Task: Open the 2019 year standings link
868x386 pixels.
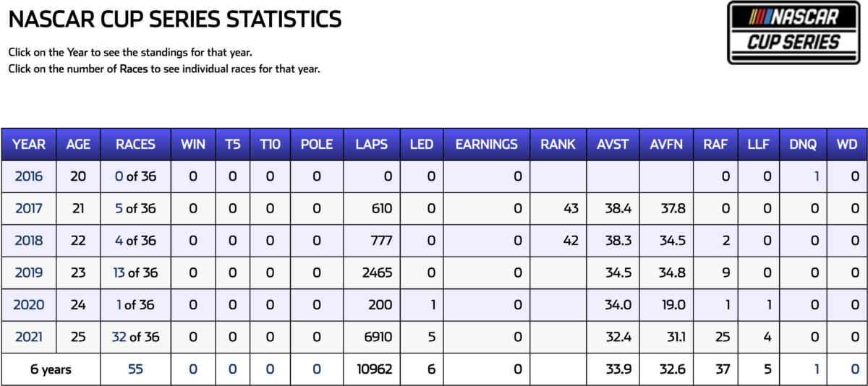Action: click(x=29, y=273)
